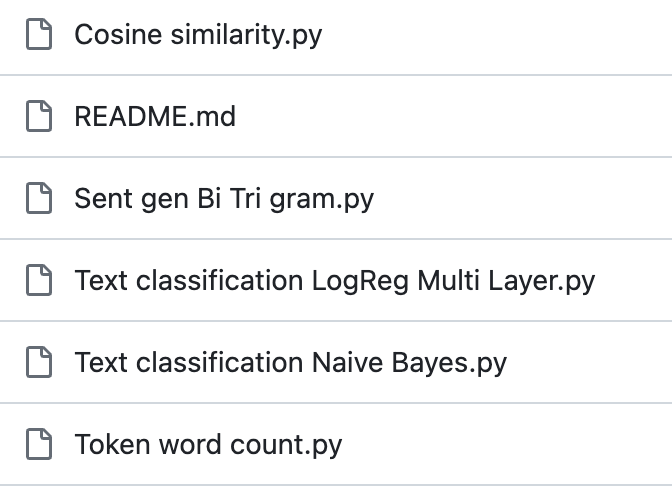
Task: Open the Cosine similarity.py file
Action: pyautogui.click(x=198, y=35)
